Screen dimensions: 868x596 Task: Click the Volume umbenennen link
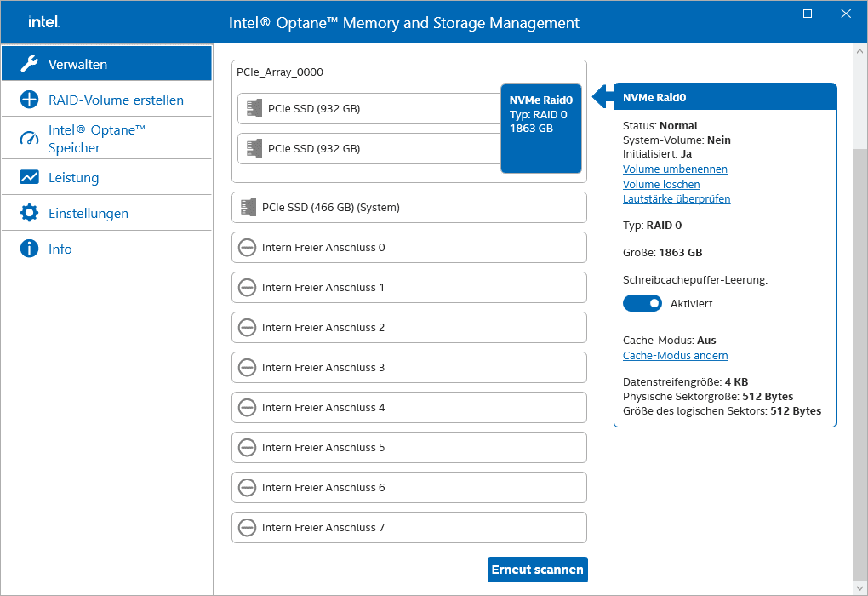pos(675,169)
